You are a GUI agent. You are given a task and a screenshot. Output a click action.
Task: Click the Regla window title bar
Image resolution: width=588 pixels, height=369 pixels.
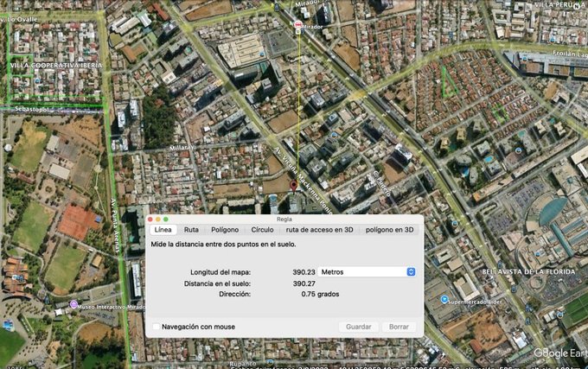[x=284, y=219]
